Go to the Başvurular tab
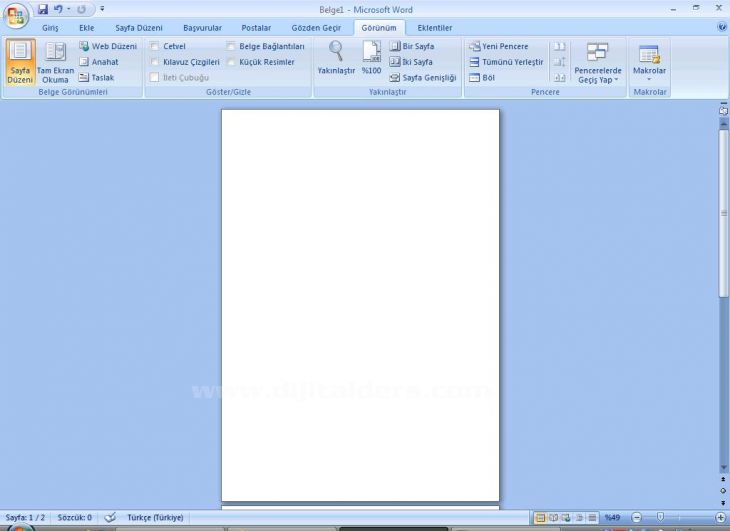Viewport: 730px width, 531px height. [x=203, y=28]
